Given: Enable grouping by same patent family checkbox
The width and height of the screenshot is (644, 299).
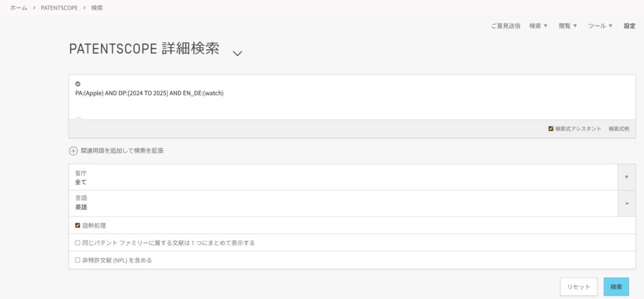Looking at the screenshot, I should [x=78, y=243].
